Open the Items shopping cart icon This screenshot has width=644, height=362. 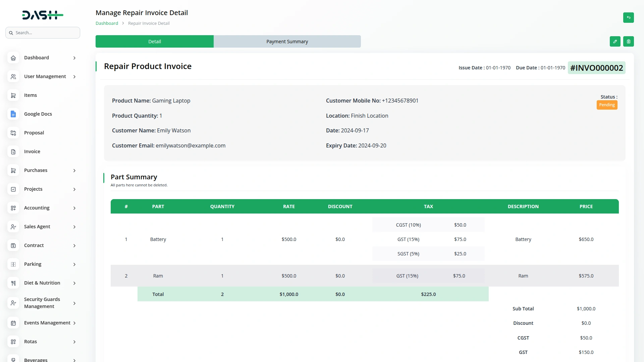tap(13, 95)
